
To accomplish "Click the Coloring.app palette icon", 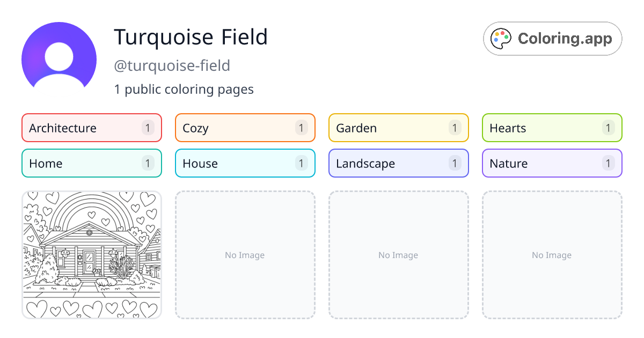I will pyautogui.click(x=501, y=38).
